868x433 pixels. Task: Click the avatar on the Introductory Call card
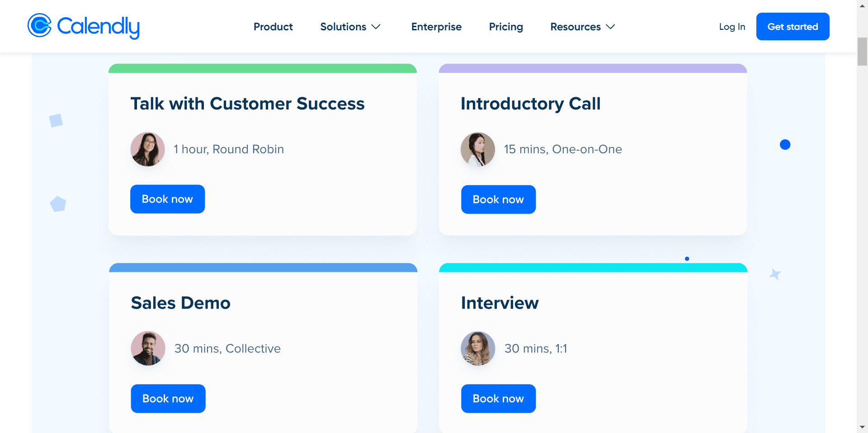pos(477,149)
